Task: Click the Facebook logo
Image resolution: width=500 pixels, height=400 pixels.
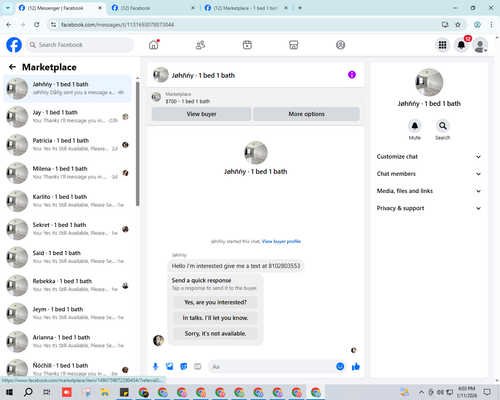Action: click(x=14, y=45)
